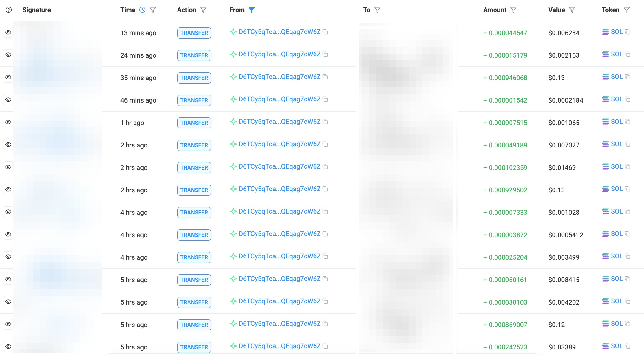
Task: Open the Time column filter
Action: [x=153, y=10]
